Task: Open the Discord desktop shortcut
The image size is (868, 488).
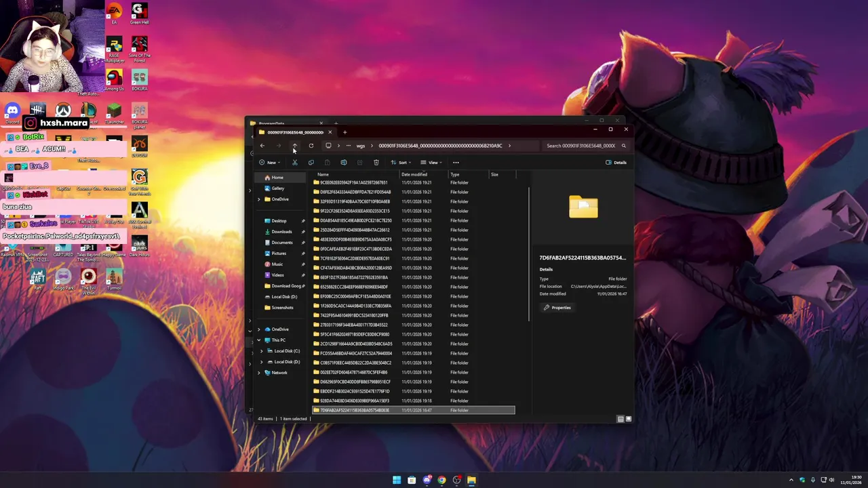Action: coord(12,113)
